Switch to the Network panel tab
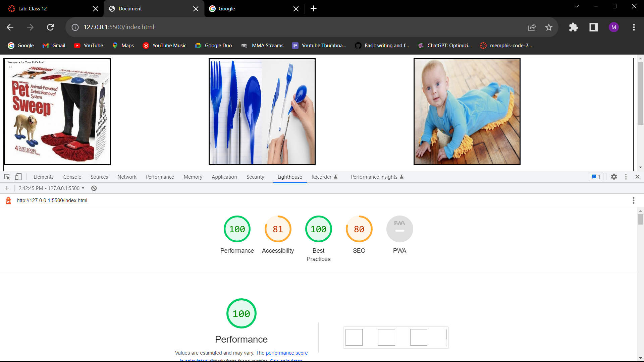The image size is (644, 362). pos(127,177)
